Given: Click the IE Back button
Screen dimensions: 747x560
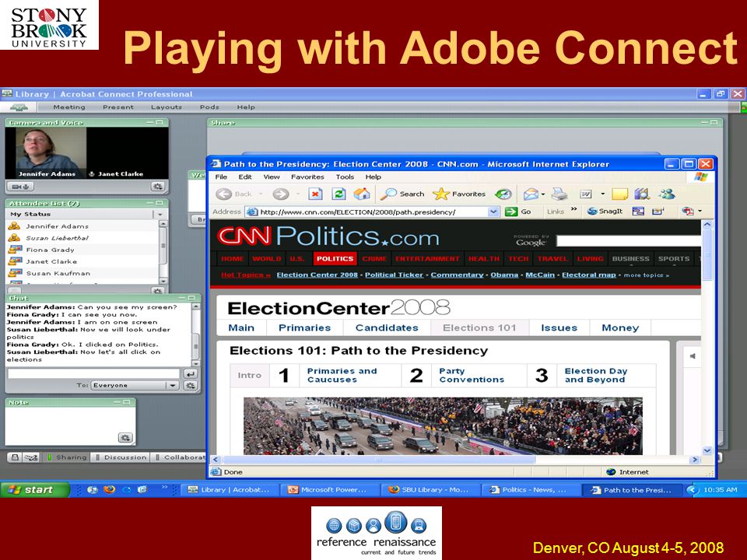Looking at the screenshot, I should 234,194.
